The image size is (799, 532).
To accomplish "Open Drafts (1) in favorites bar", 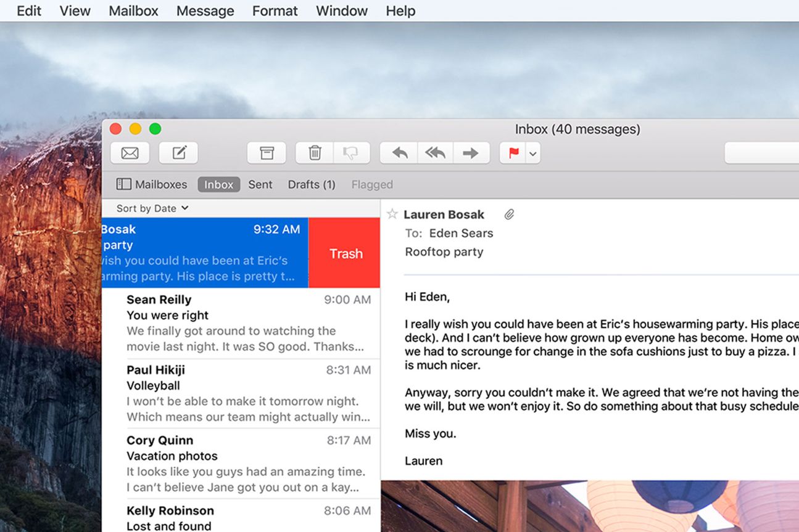I will [x=312, y=184].
